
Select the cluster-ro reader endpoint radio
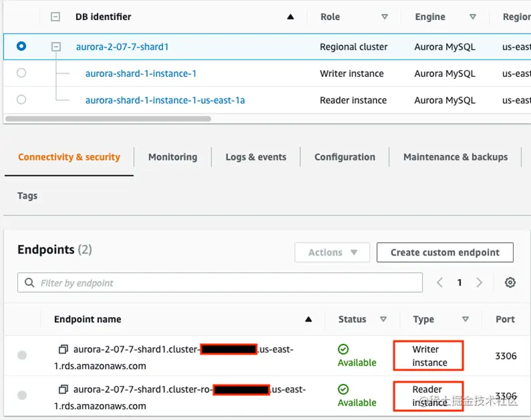[22, 395]
